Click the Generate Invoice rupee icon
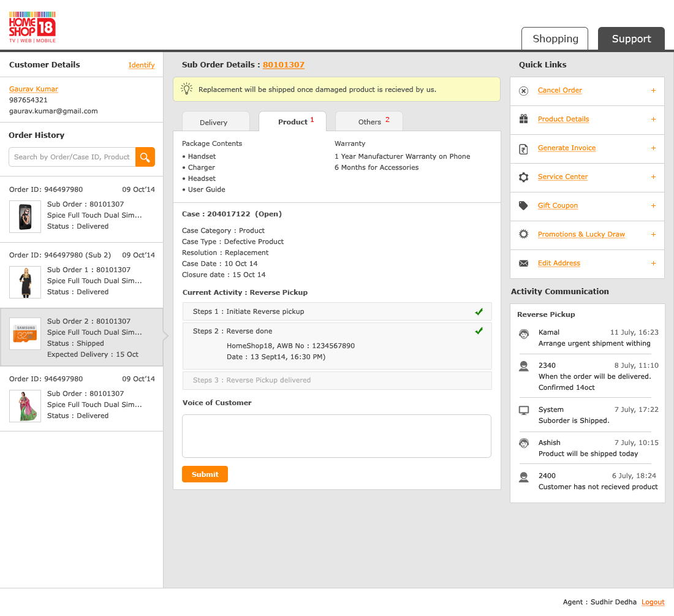Viewport: 674px width, 616px height. pyautogui.click(x=523, y=148)
